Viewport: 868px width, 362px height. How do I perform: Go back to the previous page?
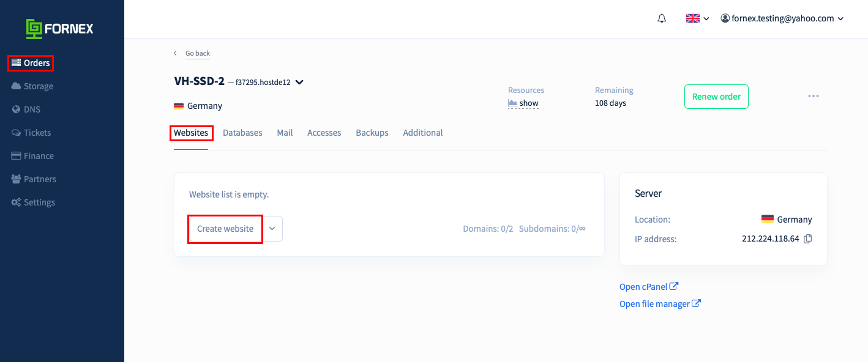point(192,53)
